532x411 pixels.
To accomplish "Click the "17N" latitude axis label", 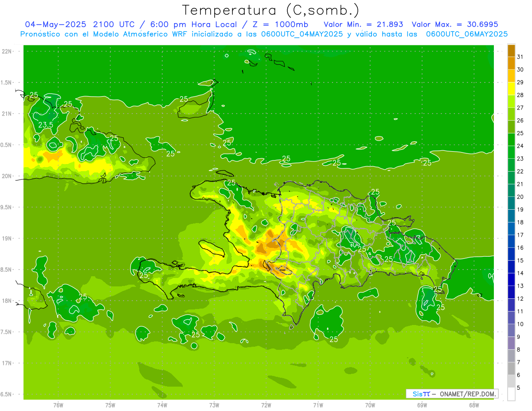I will click(x=7, y=363).
